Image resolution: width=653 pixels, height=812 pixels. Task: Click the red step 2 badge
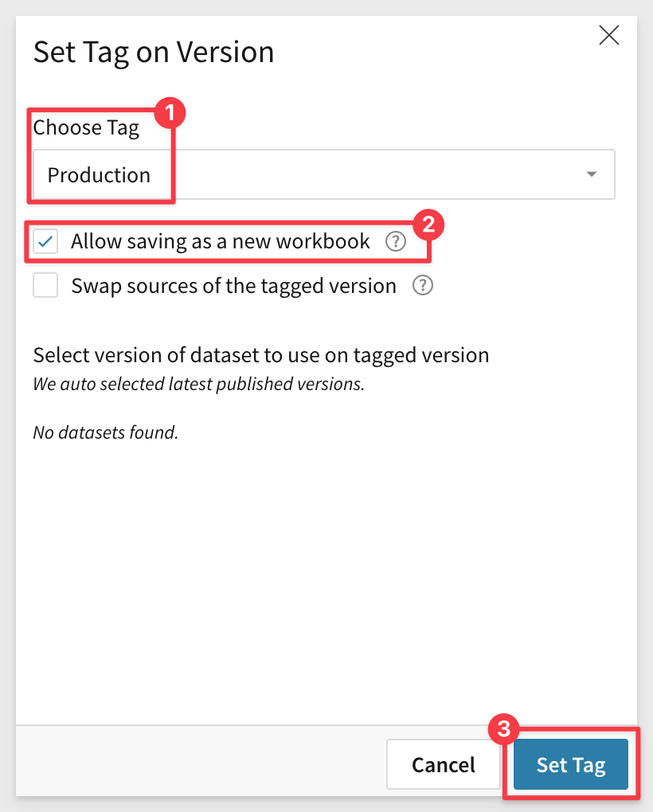point(428,225)
